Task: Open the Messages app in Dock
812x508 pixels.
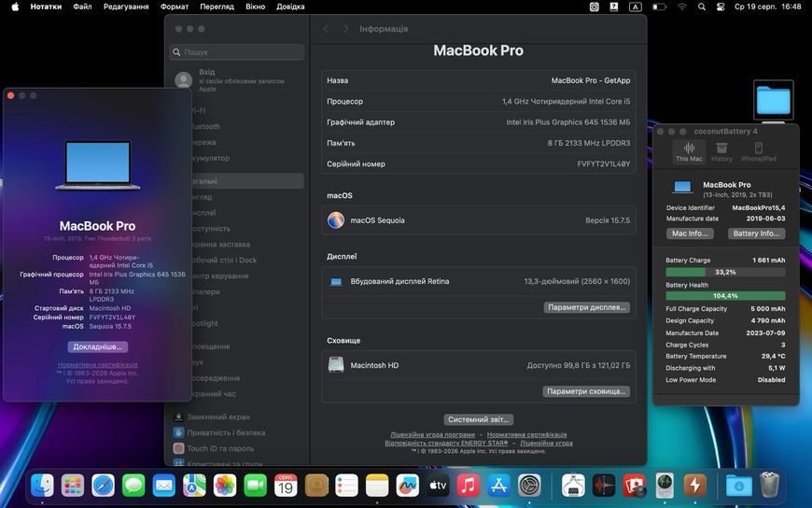Action: point(133,486)
